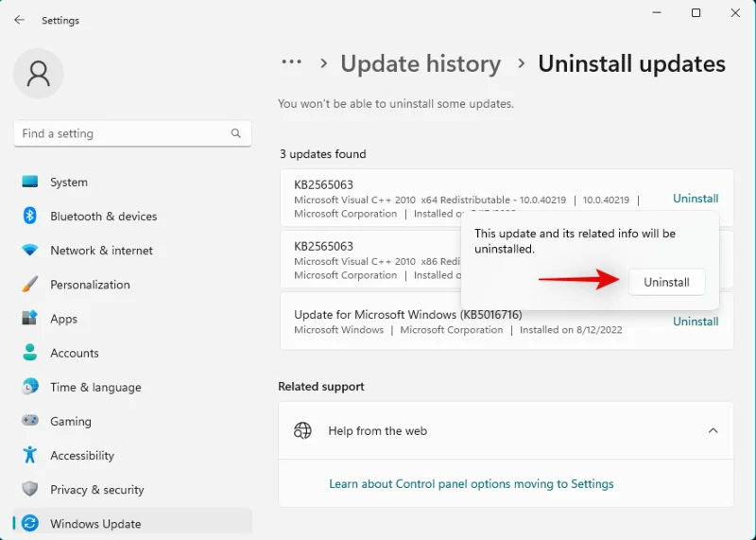Go to Update history breadcrumb

pos(421,64)
